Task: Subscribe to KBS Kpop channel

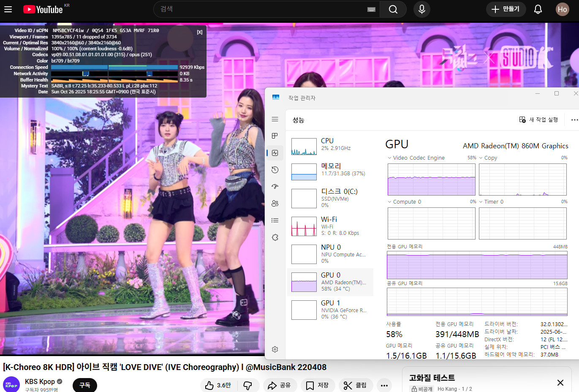Action: pyautogui.click(x=84, y=385)
